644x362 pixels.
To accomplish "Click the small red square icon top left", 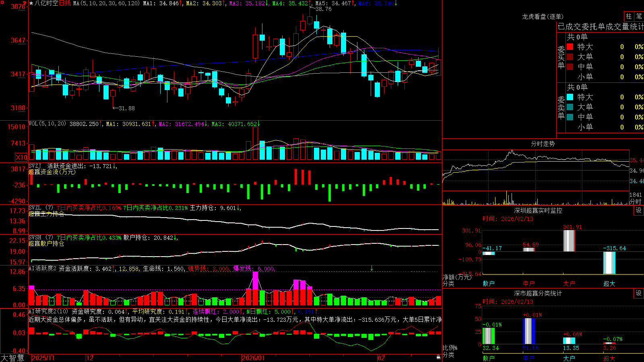I will click(2, 2).
